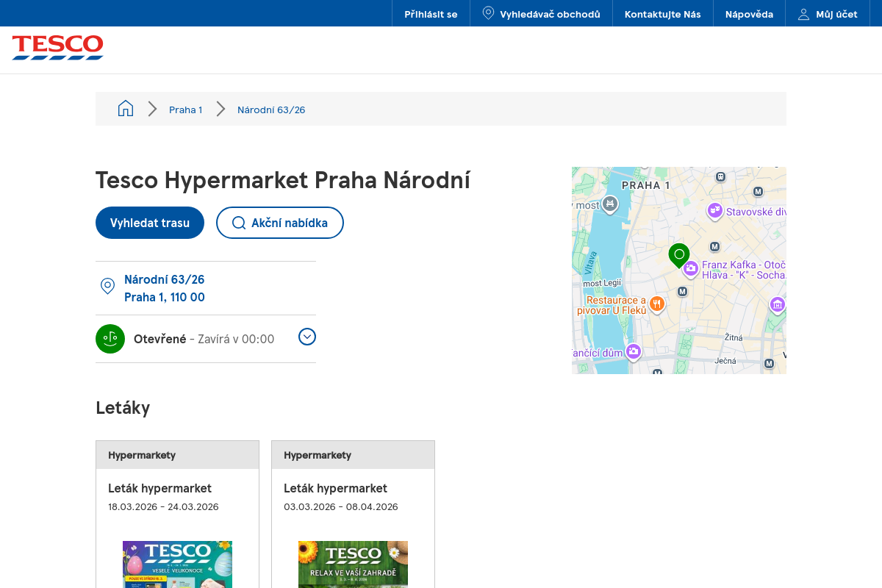
Task: Click the home breadcrumb icon
Action: [126, 109]
